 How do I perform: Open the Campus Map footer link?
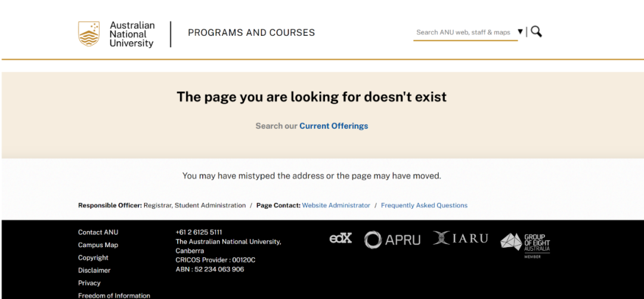(98, 245)
